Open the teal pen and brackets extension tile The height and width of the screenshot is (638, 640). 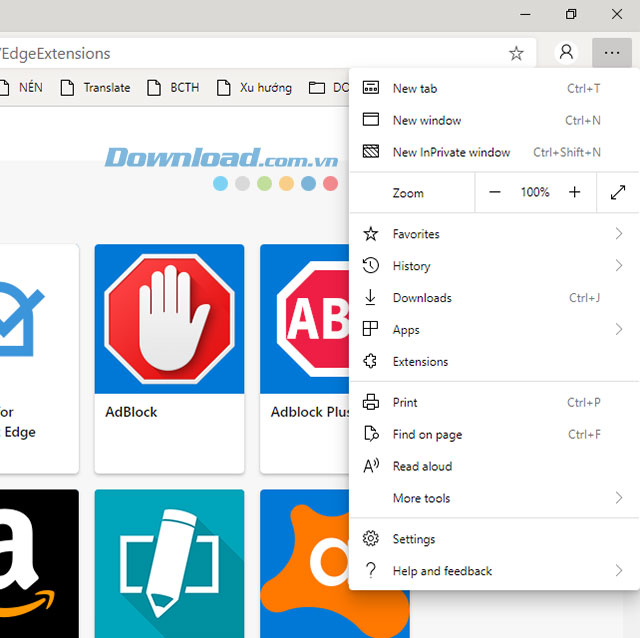tap(169, 563)
